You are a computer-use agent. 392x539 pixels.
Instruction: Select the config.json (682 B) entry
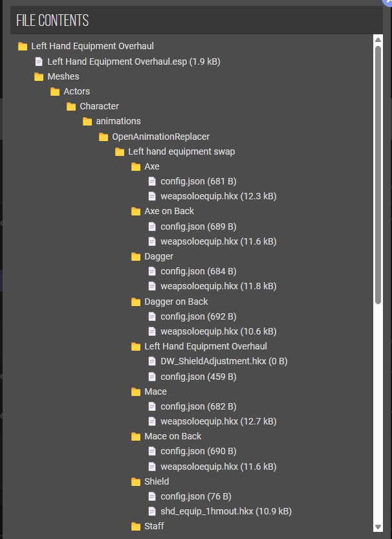pos(198,406)
